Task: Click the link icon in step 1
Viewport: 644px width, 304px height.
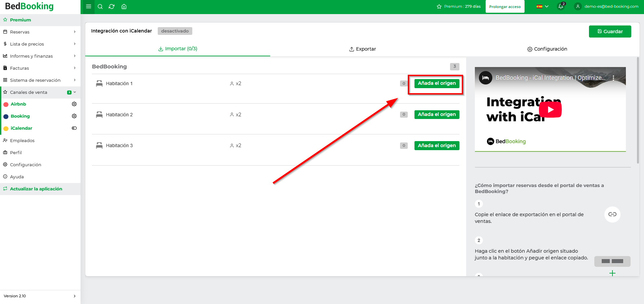Action: coord(612,214)
